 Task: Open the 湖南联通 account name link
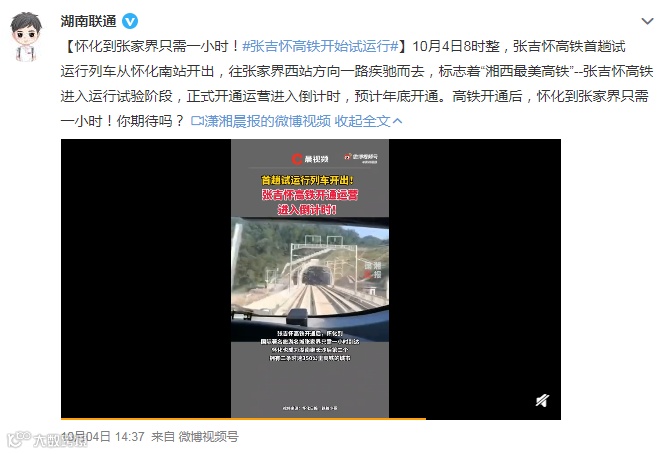click(x=88, y=21)
